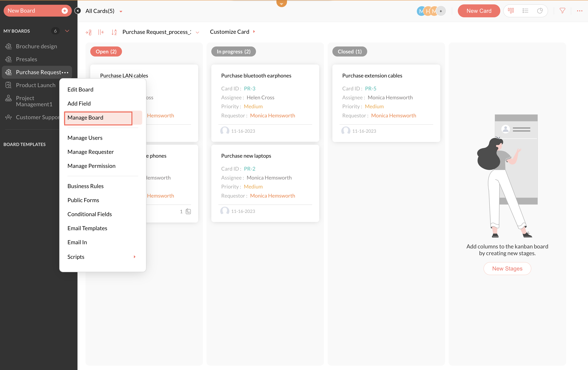Screen dimensions: 588x370
Task: Open the Purchase Request_process dropdown
Action: pos(197,32)
